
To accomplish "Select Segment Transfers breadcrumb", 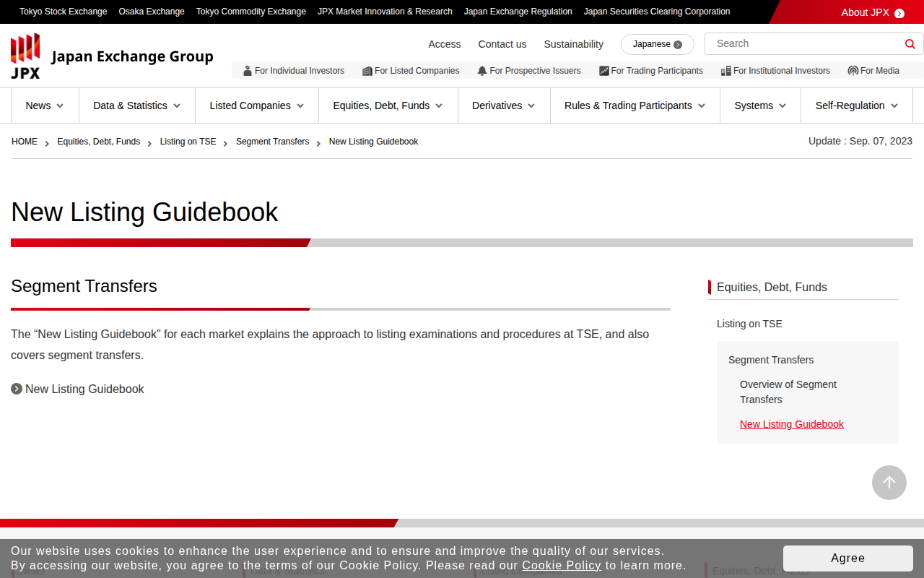I will tap(273, 142).
